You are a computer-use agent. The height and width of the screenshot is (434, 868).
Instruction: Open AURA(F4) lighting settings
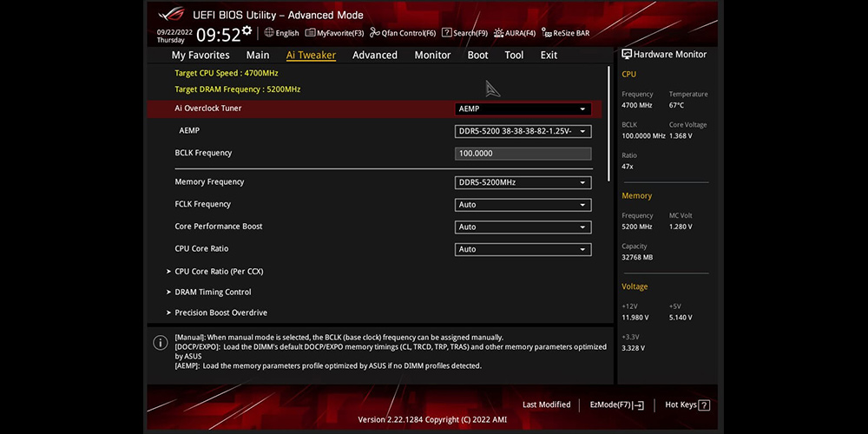(515, 33)
